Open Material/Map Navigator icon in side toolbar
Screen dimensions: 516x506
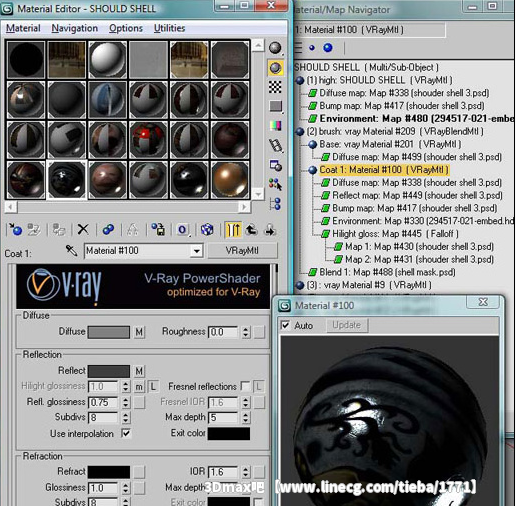click(x=275, y=204)
